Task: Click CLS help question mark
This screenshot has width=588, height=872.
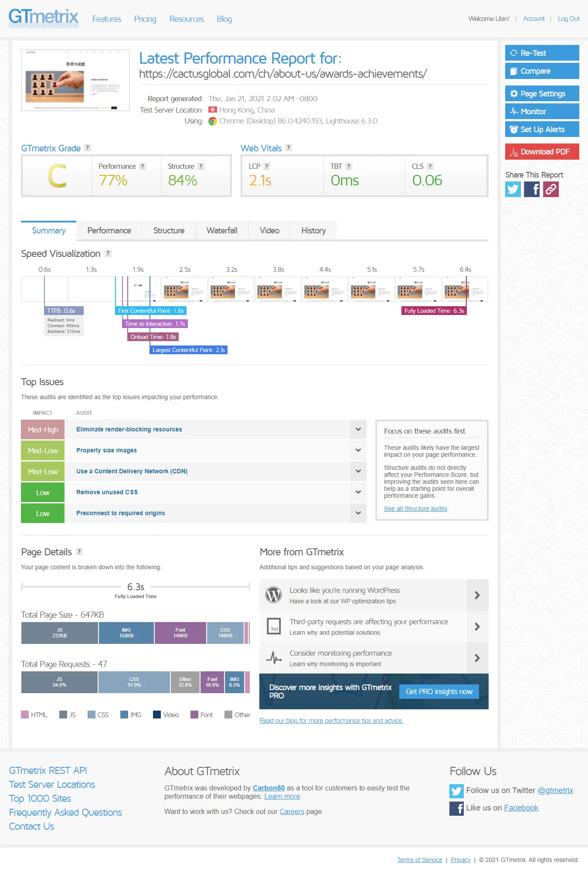Action: (x=430, y=166)
